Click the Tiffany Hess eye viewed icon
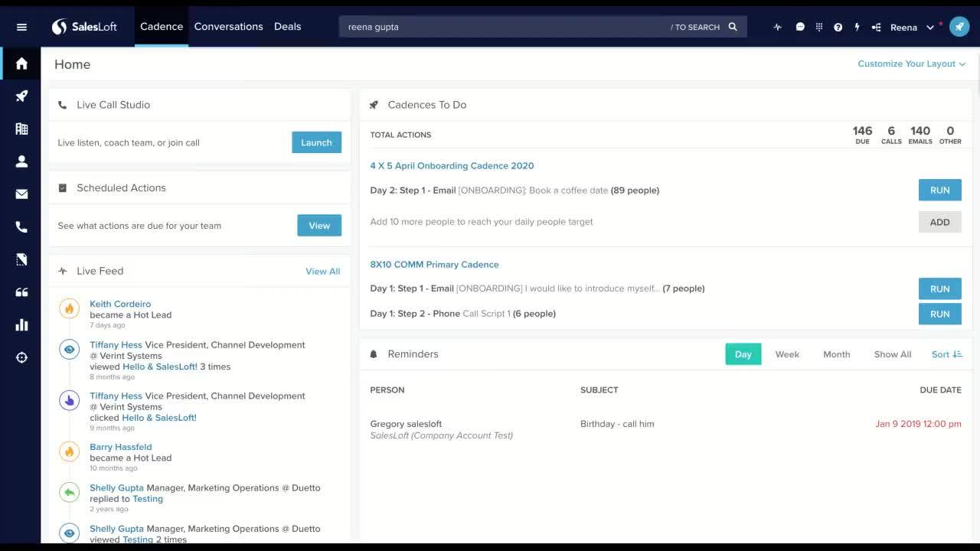 coord(70,350)
